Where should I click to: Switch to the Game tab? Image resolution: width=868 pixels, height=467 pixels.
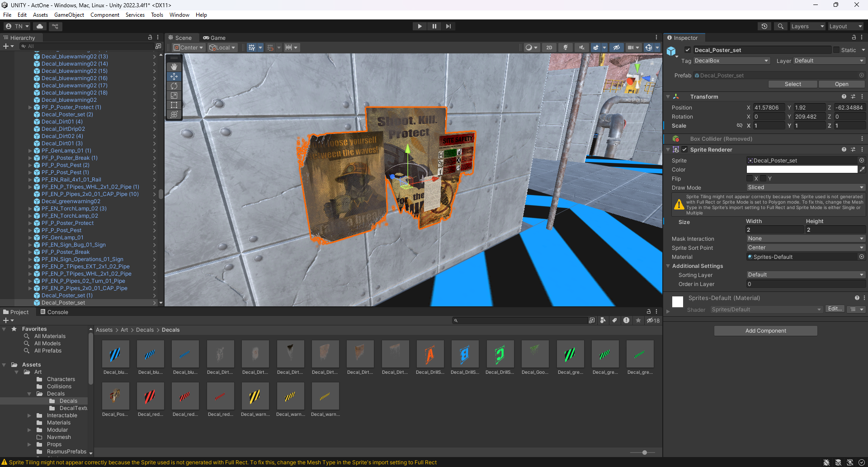(214, 38)
